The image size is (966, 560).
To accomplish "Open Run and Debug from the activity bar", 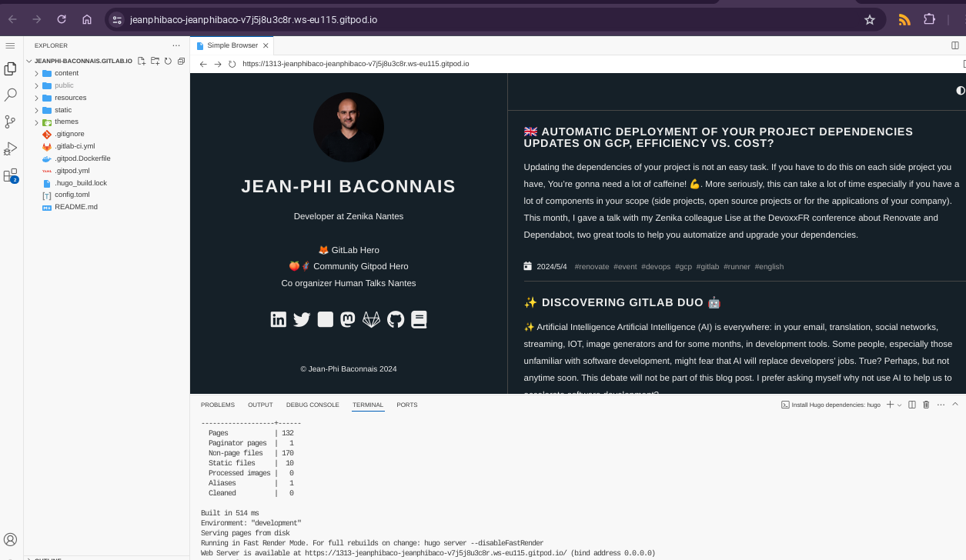I will (10, 149).
